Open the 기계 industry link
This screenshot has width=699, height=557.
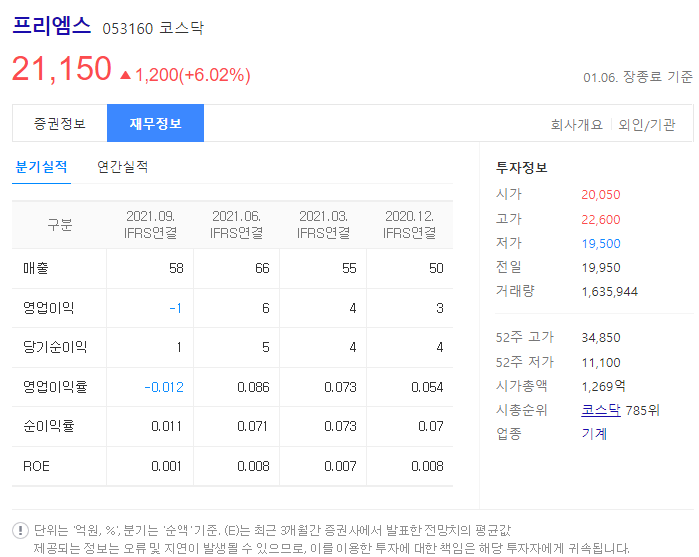pyautogui.click(x=594, y=433)
